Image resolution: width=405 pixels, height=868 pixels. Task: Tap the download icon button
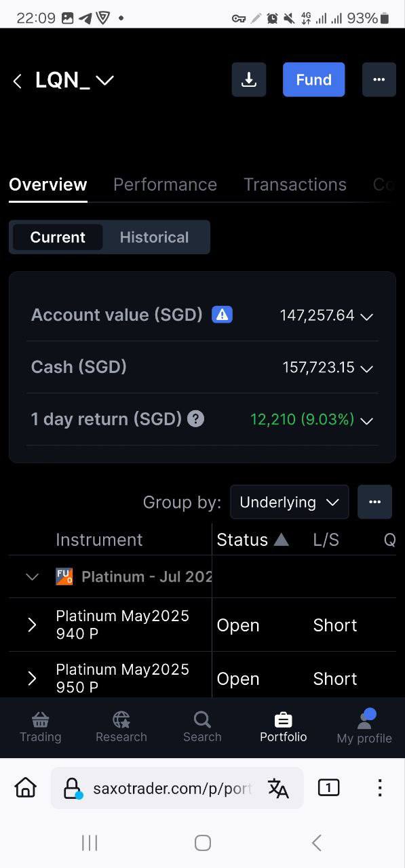249,80
